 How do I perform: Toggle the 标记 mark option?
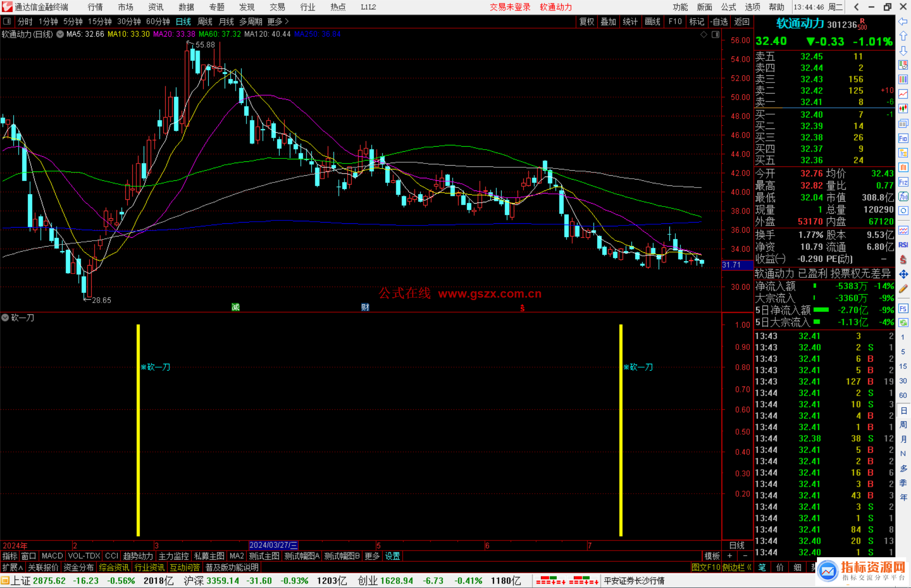pos(696,21)
